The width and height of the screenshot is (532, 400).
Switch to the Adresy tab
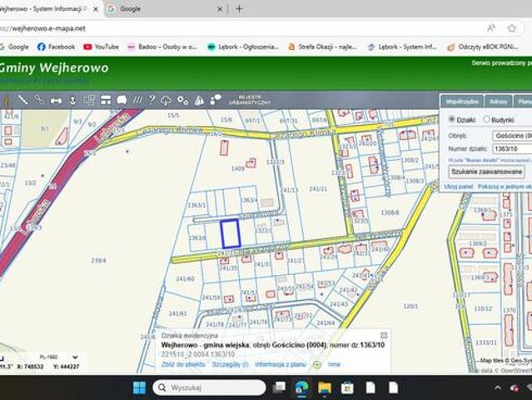pos(499,101)
